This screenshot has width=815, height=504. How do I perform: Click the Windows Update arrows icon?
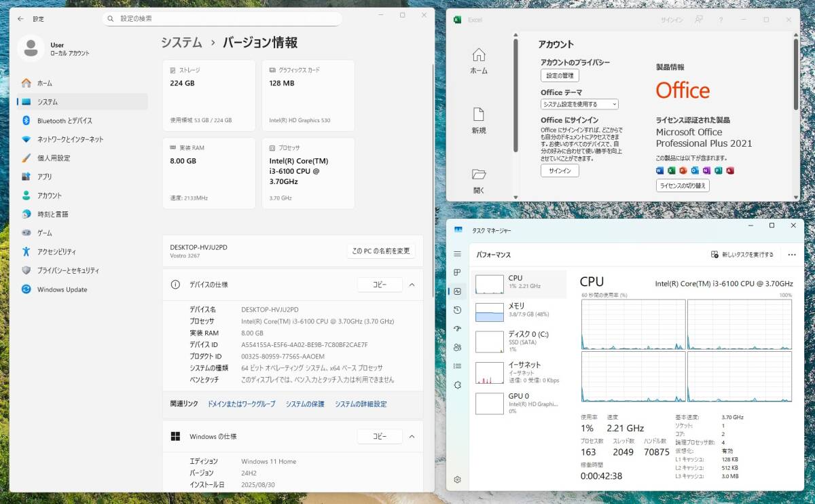click(26, 289)
